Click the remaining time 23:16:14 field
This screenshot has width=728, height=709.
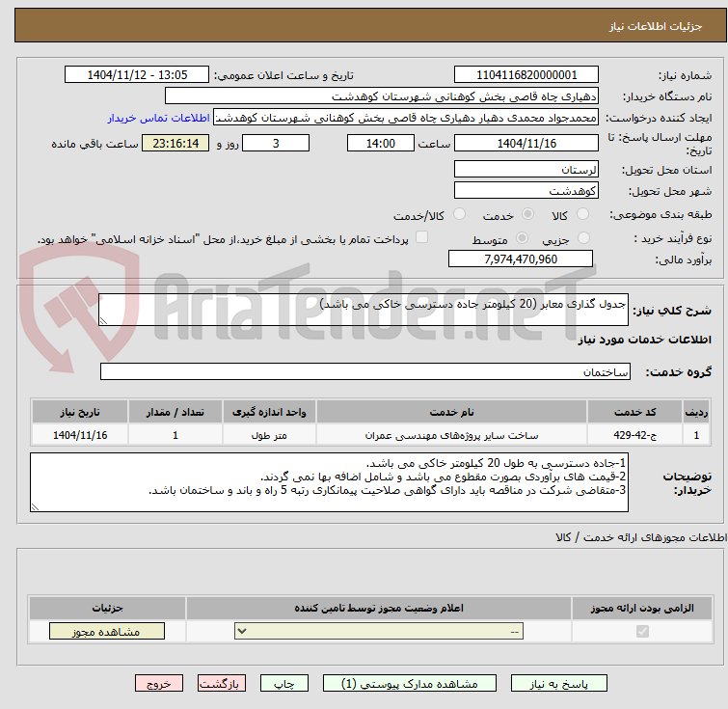pyautogui.click(x=175, y=143)
